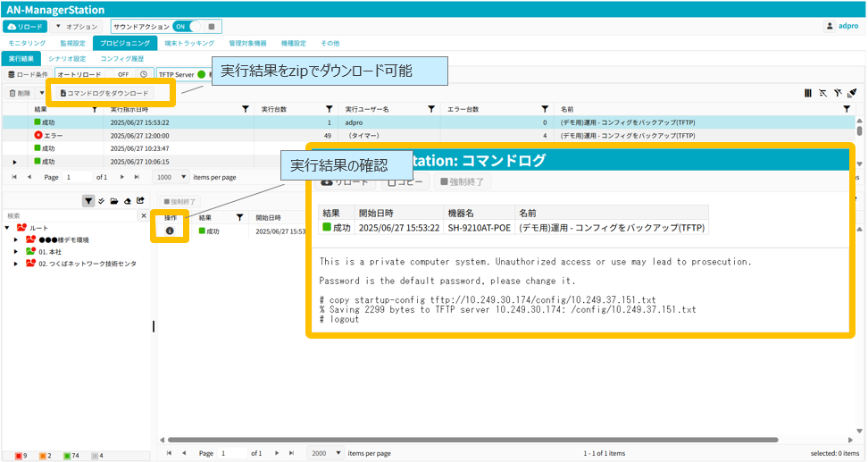The height and width of the screenshot is (462, 868).
Task: Click the filter icon in the device tree toolbar
Action: coord(88,201)
